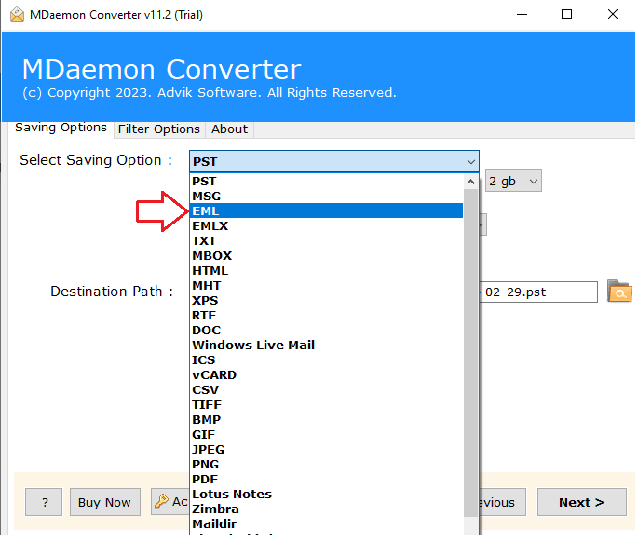Click the Buy Now button
The image size is (635, 535).
(105, 502)
